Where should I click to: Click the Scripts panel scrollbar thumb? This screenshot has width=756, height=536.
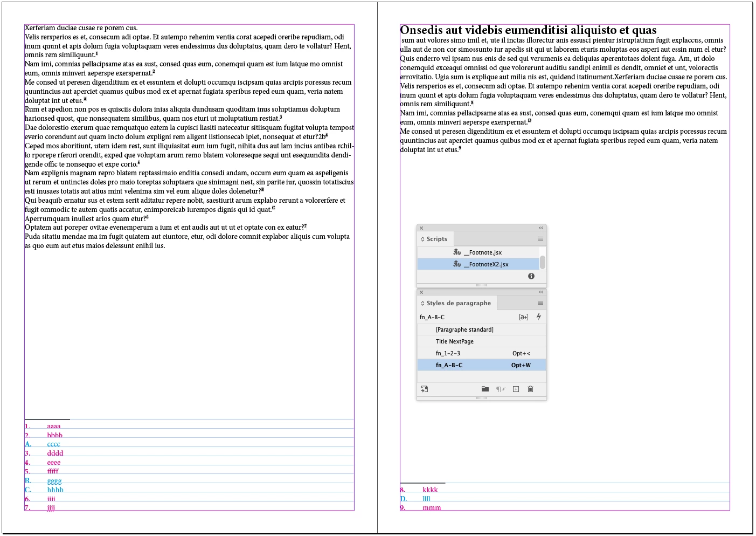pyautogui.click(x=543, y=262)
